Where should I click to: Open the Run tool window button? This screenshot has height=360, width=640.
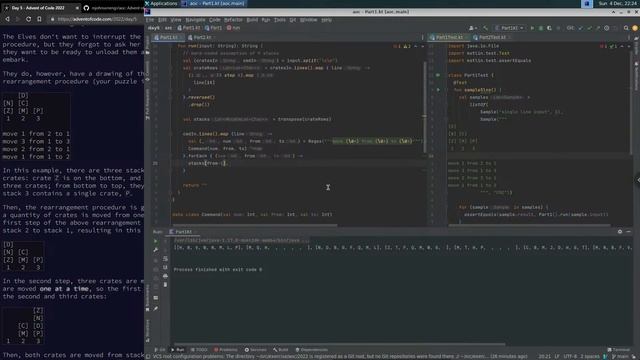click(177, 350)
